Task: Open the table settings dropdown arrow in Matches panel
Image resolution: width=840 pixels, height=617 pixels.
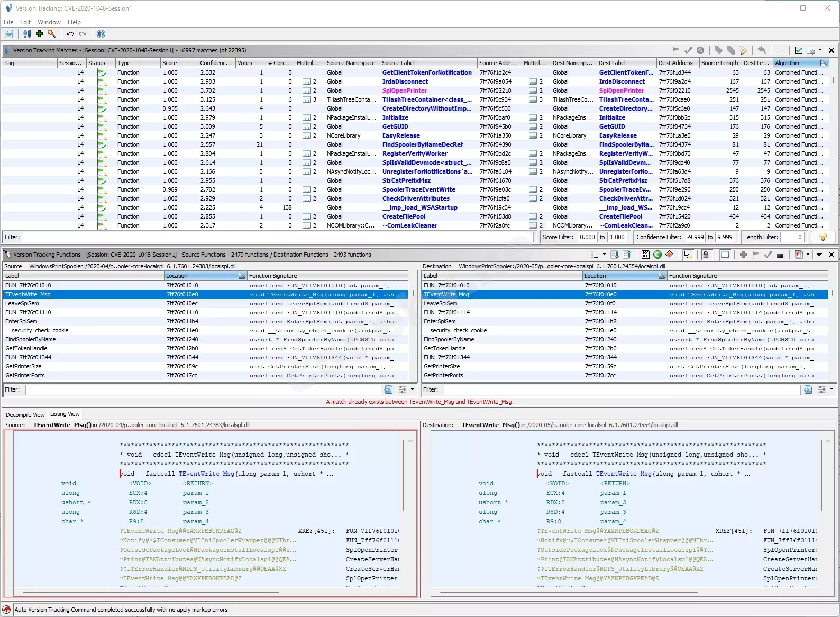Action: (x=820, y=50)
